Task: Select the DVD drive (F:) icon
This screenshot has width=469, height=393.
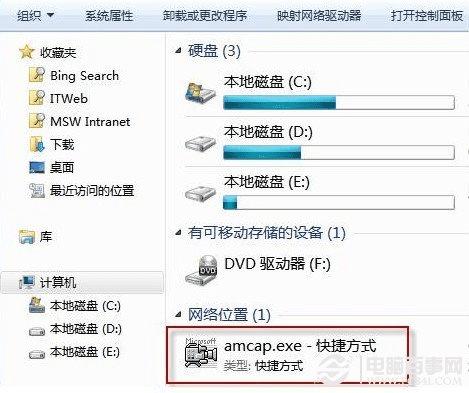Action: 201,270
